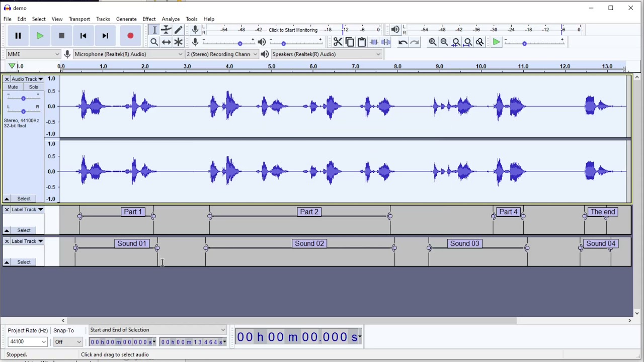The height and width of the screenshot is (362, 644).
Task: Open the Generate menu
Action: (x=126, y=19)
